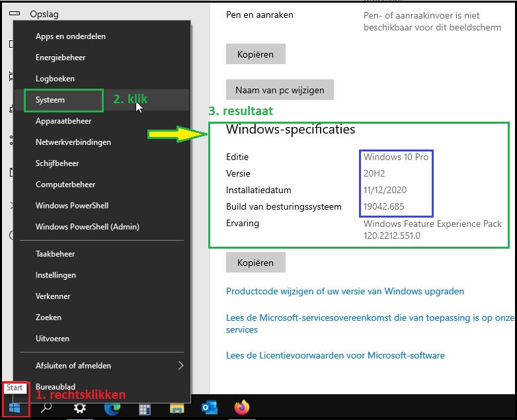This screenshot has height=420, width=517.
Task: Open the calculator-style grid app on the taskbar
Action: tap(144, 409)
